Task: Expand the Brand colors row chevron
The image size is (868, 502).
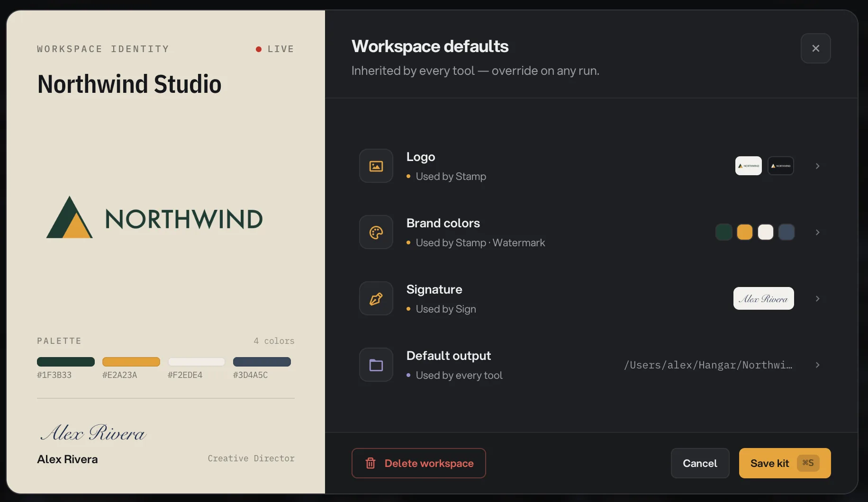Action: click(817, 232)
